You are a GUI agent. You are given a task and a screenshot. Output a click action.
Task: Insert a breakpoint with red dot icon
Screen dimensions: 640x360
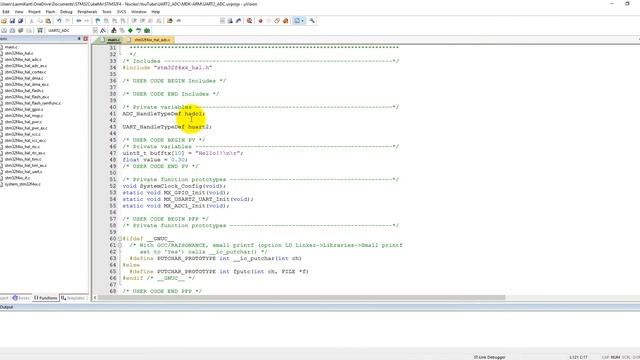coord(260,21)
